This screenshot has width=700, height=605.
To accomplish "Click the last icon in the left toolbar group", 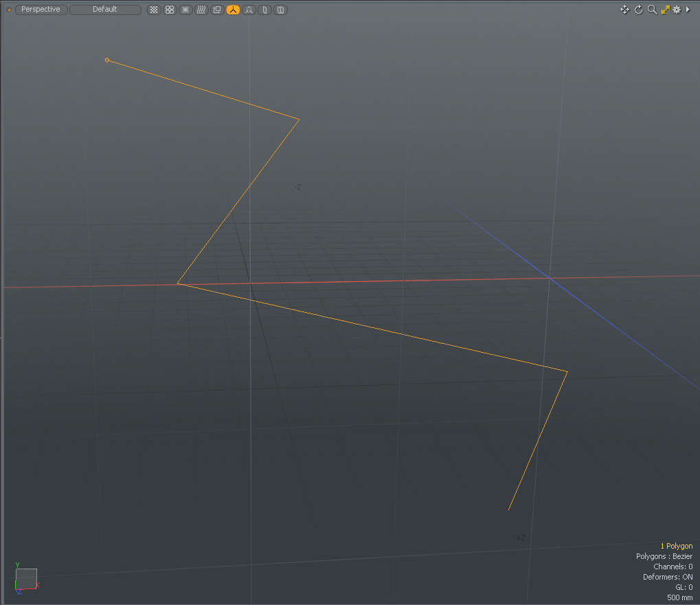I will [x=280, y=10].
